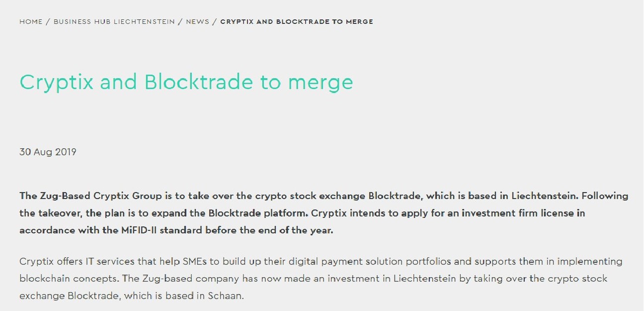The width and height of the screenshot is (644, 311).
Task: Open the BUSINESS HUB LIECHTENSTEIN breadcrumb
Action: 114,22
